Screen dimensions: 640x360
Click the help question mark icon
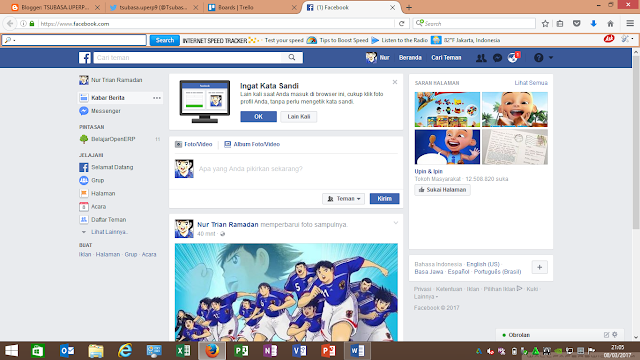(538, 58)
